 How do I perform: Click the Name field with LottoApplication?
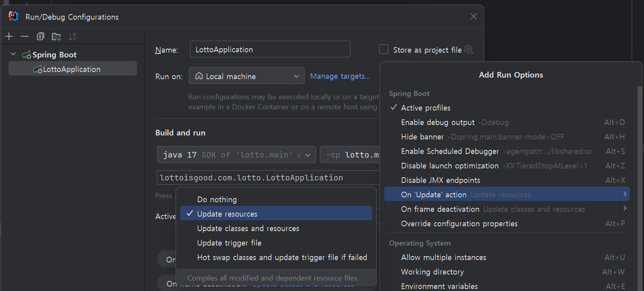point(270,49)
